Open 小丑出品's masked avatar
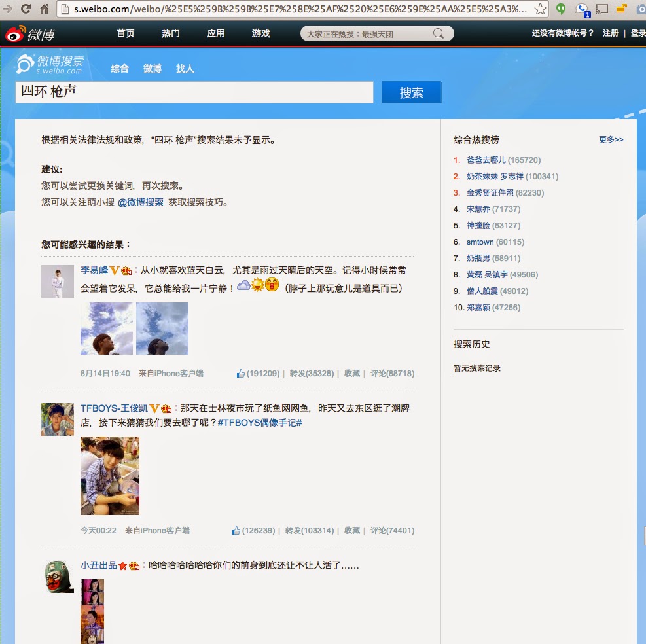 click(x=59, y=577)
